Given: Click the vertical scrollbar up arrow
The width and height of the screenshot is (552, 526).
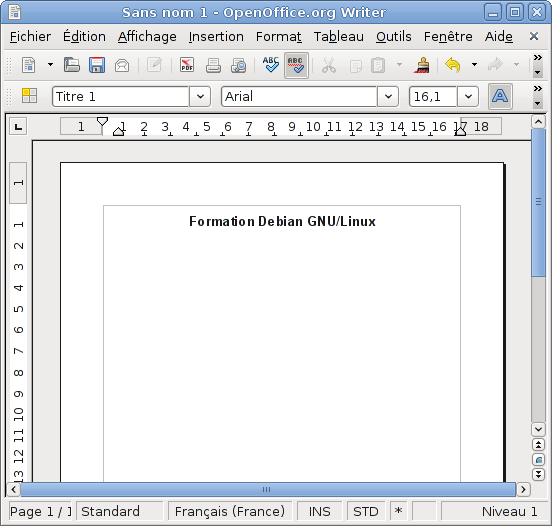Looking at the screenshot, I should click(x=538, y=122).
